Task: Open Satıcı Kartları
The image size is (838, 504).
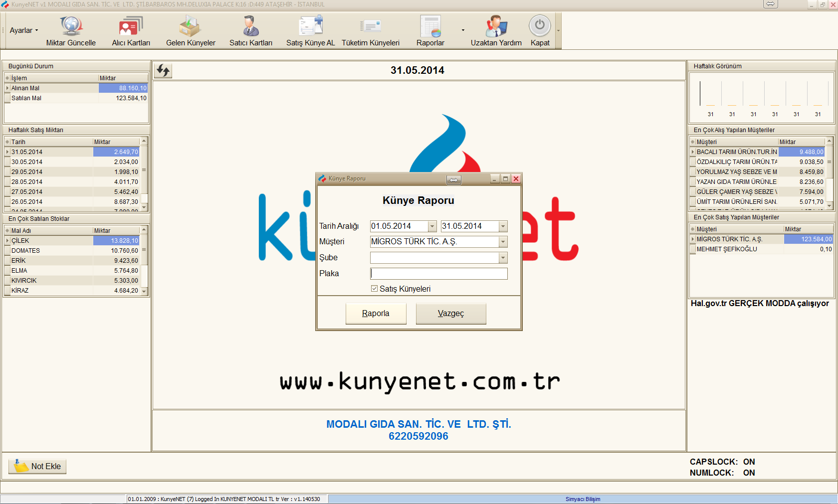Action: click(251, 31)
